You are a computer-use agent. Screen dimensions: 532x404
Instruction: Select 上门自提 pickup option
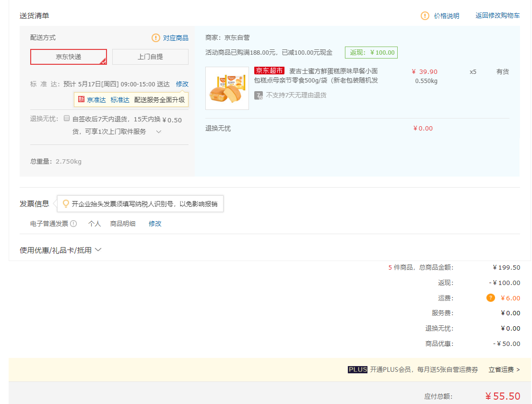click(150, 57)
